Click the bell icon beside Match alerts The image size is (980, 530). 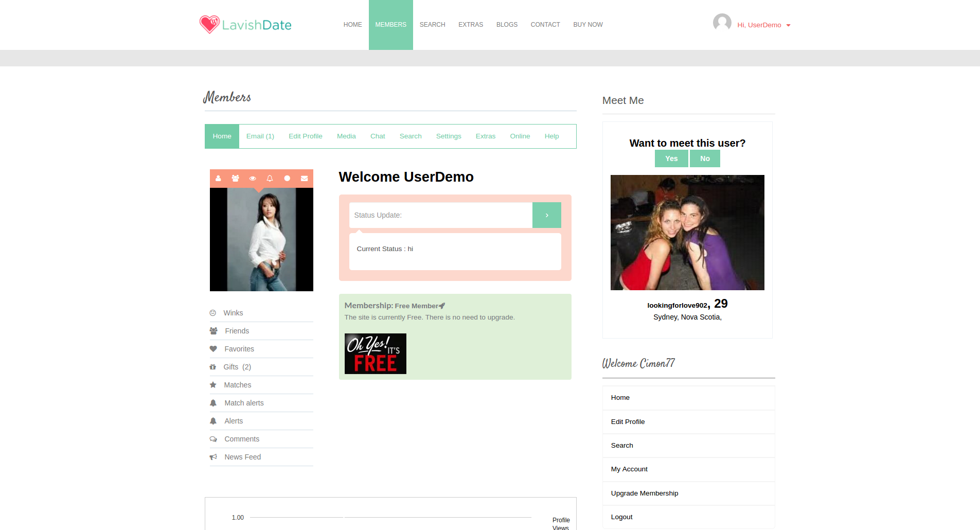click(x=213, y=403)
